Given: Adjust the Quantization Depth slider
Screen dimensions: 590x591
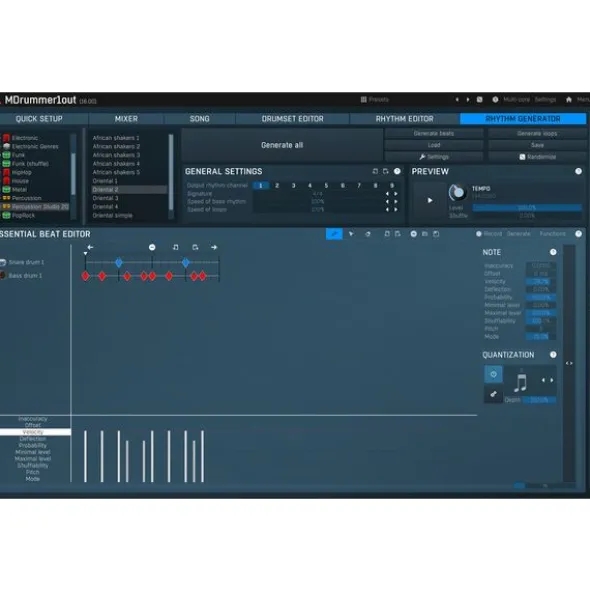Looking at the screenshot, I should [x=539, y=400].
